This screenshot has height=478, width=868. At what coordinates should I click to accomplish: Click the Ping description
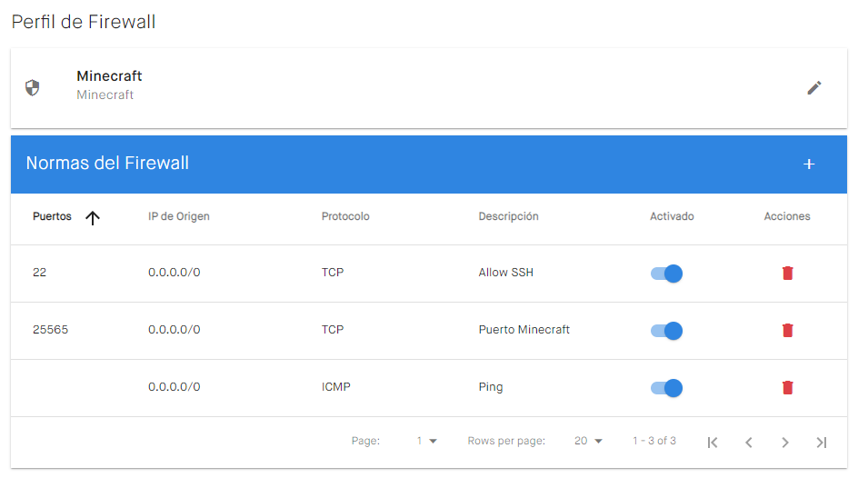tap(491, 387)
